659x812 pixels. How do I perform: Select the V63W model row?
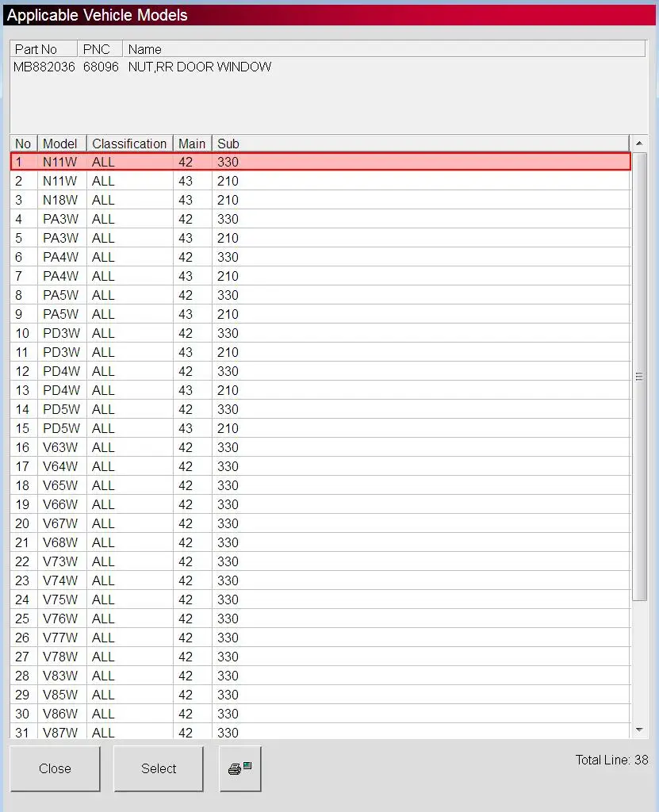(320, 447)
